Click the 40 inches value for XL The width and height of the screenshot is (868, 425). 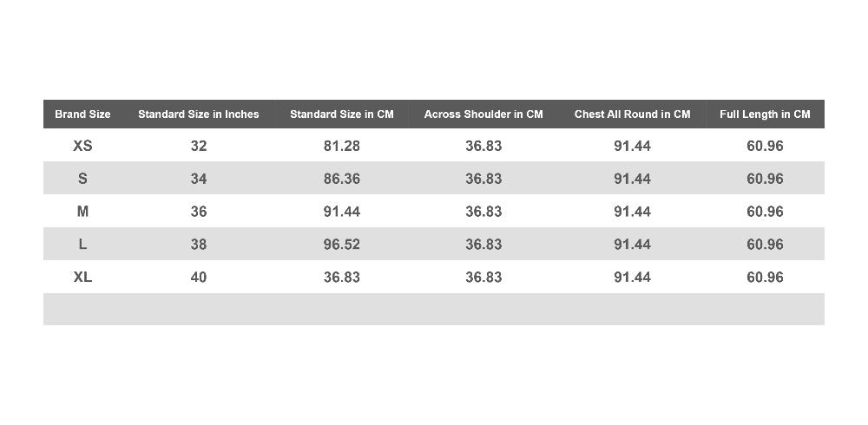click(198, 277)
